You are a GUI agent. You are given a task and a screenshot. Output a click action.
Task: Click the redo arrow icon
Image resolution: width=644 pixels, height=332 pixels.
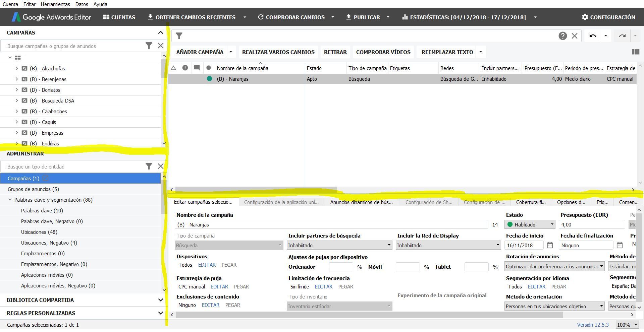(x=622, y=36)
